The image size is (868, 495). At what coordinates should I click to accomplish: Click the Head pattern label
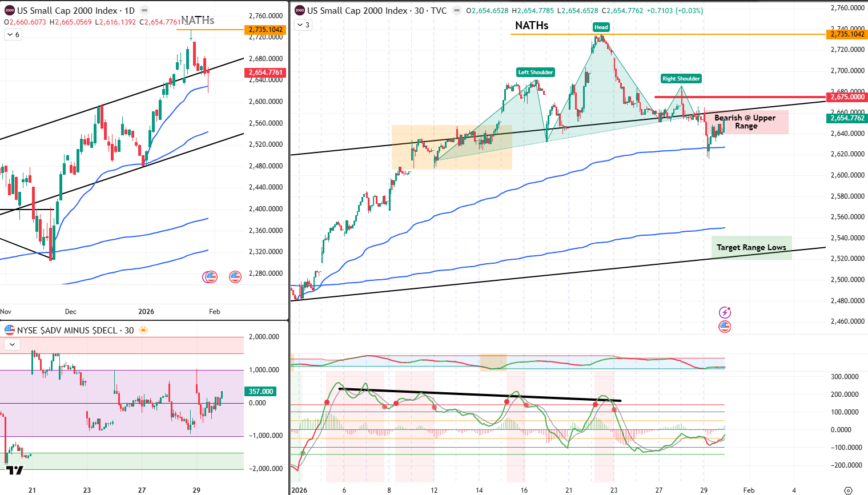(601, 27)
